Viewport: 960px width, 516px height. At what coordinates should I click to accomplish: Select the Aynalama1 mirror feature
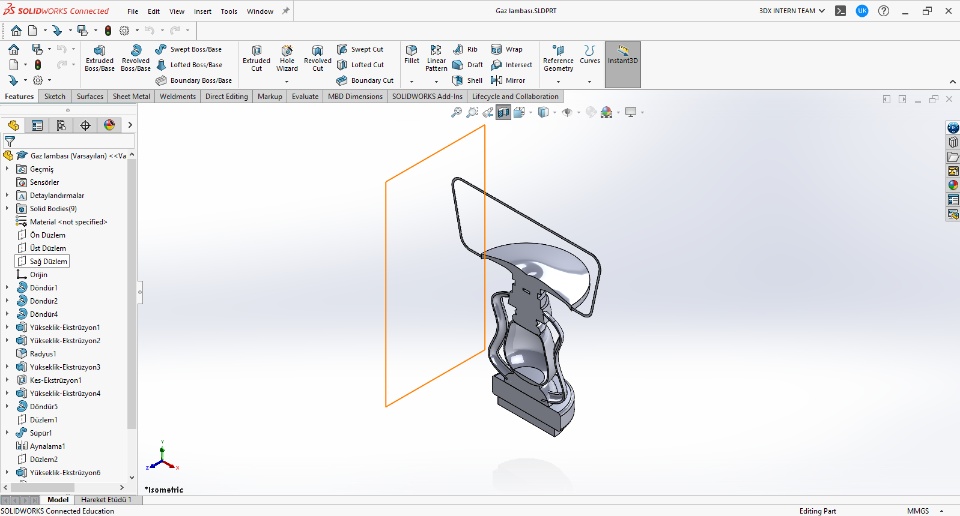point(47,446)
